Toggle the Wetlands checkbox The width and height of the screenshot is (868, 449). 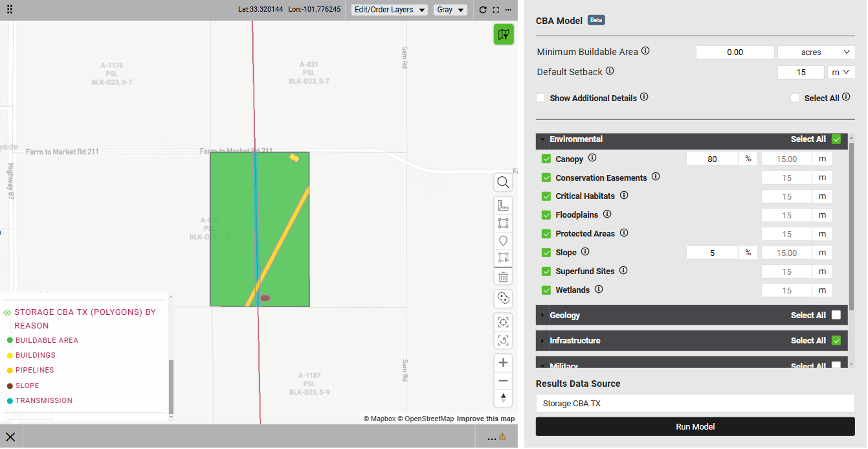pyautogui.click(x=546, y=290)
